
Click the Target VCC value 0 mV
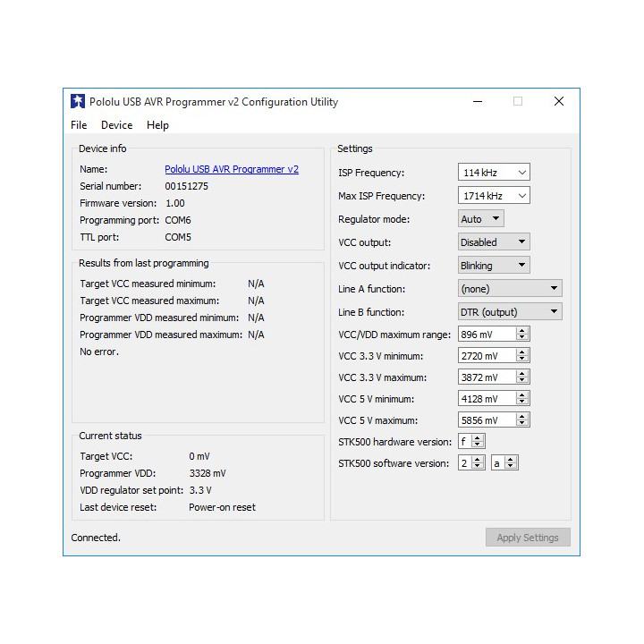click(x=199, y=456)
